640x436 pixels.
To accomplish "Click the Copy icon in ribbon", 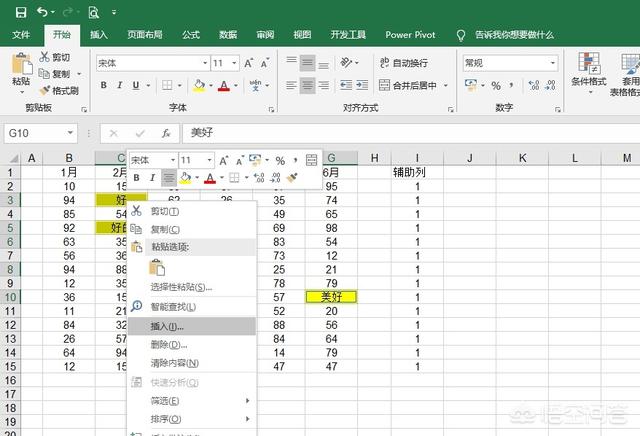I will pos(44,73).
